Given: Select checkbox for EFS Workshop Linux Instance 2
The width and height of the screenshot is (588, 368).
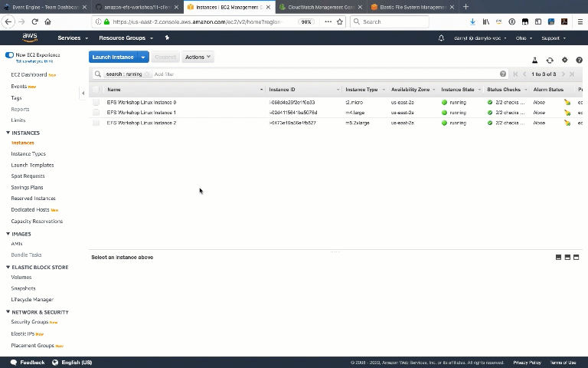Looking at the screenshot, I should click(96, 123).
